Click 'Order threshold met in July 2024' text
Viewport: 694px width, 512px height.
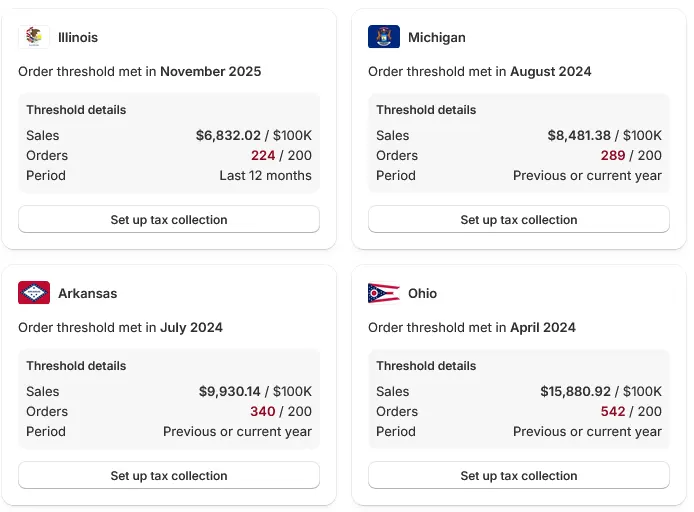[120, 328]
